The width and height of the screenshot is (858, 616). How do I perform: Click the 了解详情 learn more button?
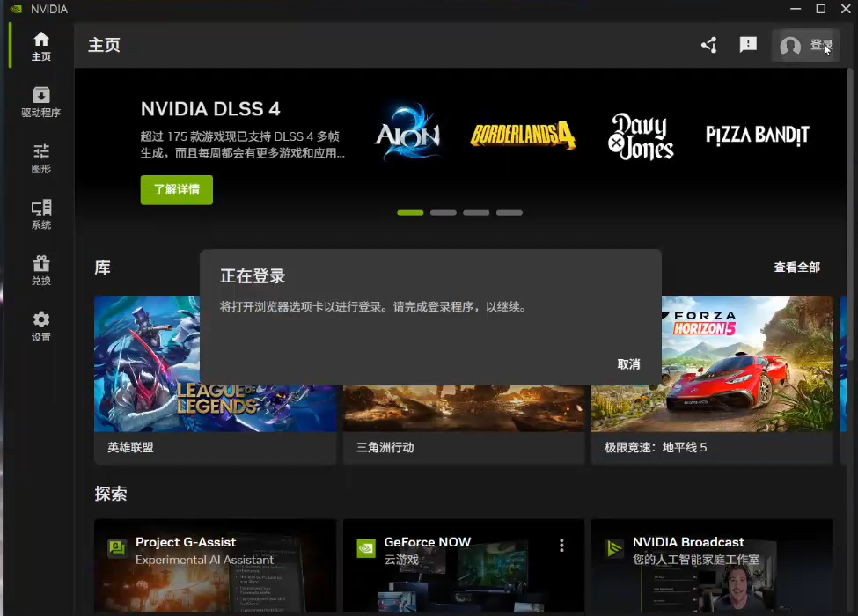click(x=176, y=189)
